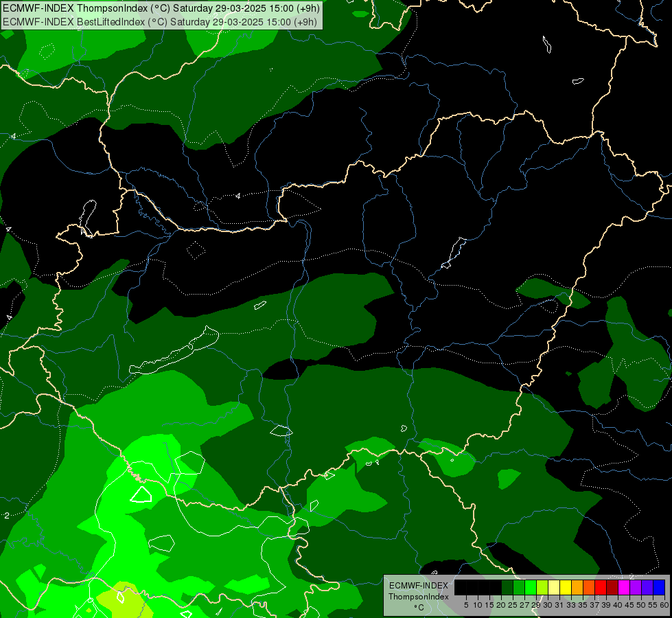Screen dimensions: 672x618
Task: Click the legend tick value 60
Action: (664, 605)
